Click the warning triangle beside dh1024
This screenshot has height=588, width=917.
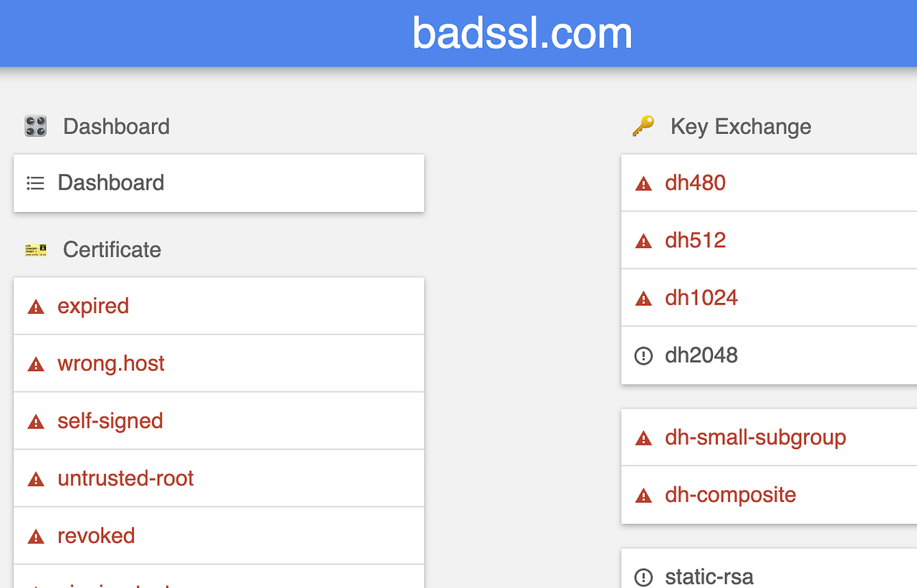coord(643,298)
